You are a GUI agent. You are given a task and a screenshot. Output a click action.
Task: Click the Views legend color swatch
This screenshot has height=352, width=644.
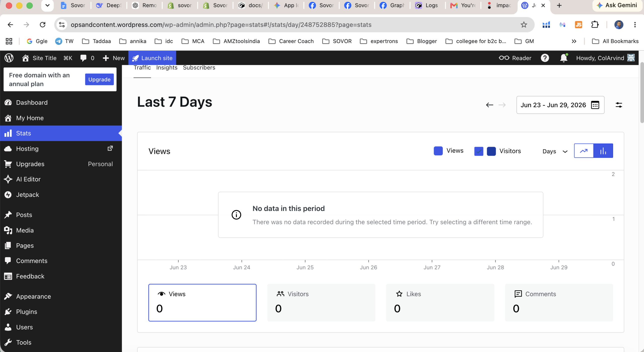tap(438, 151)
